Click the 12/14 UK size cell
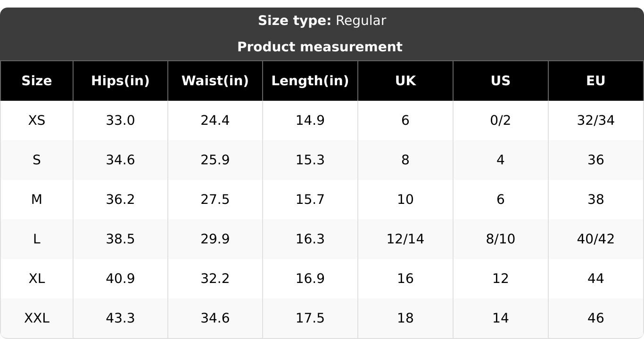This screenshot has width=644, height=339. pyautogui.click(x=405, y=239)
